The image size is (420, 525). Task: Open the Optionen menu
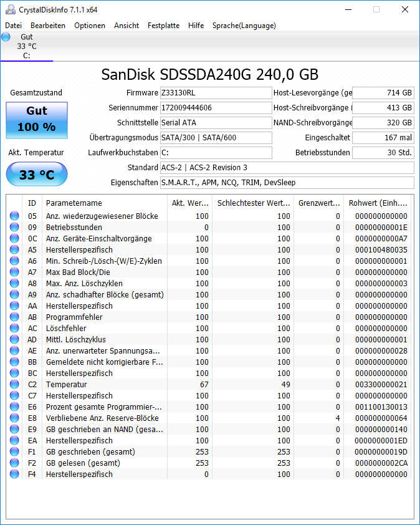pyautogui.click(x=90, y=26)
